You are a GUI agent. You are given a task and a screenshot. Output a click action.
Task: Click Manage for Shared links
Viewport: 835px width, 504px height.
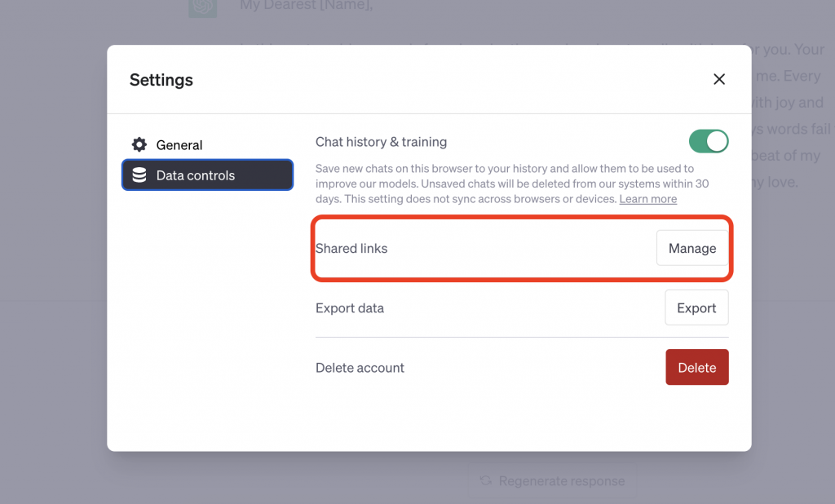pos(692,248)
